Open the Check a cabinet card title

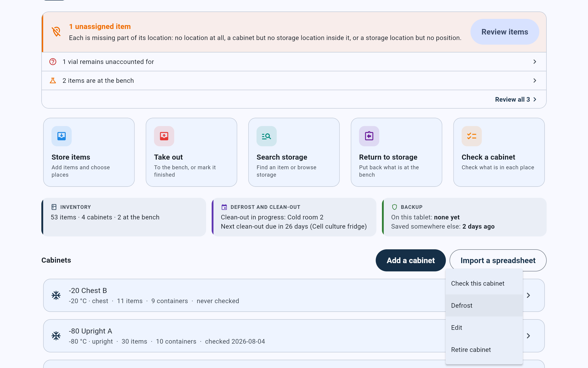tap(488, 157)
